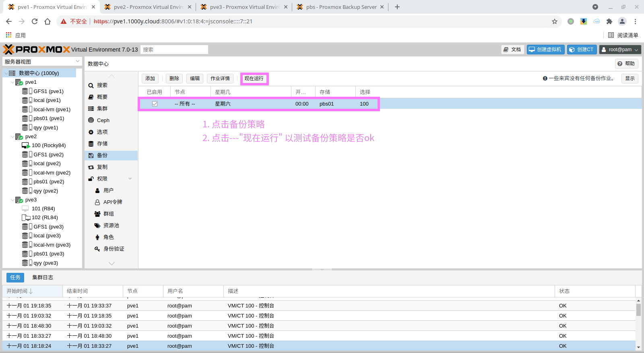Collapse the 权限 permissions submenu
The height and width of the screenshot is (353, 644).
pyautogui.click(x=130, y=179)
